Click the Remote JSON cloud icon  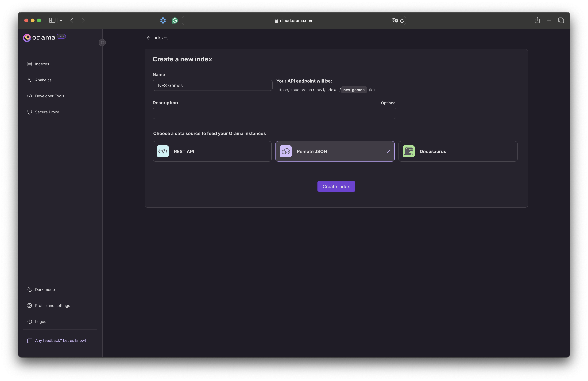coord(286,151)
